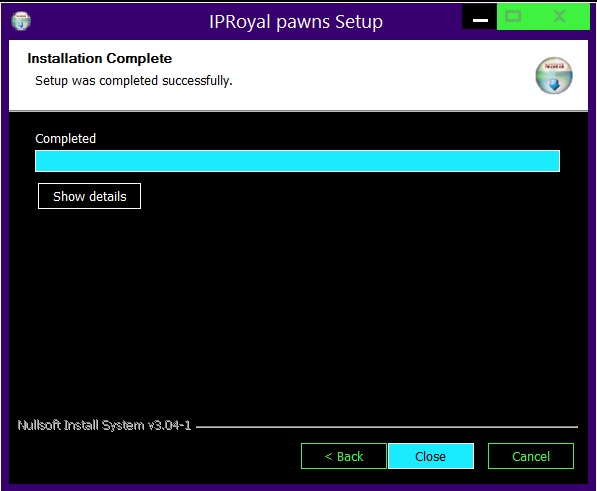Click the NSIS globe logo in the header
Screen dimensions: 597x491
point(554,75)
